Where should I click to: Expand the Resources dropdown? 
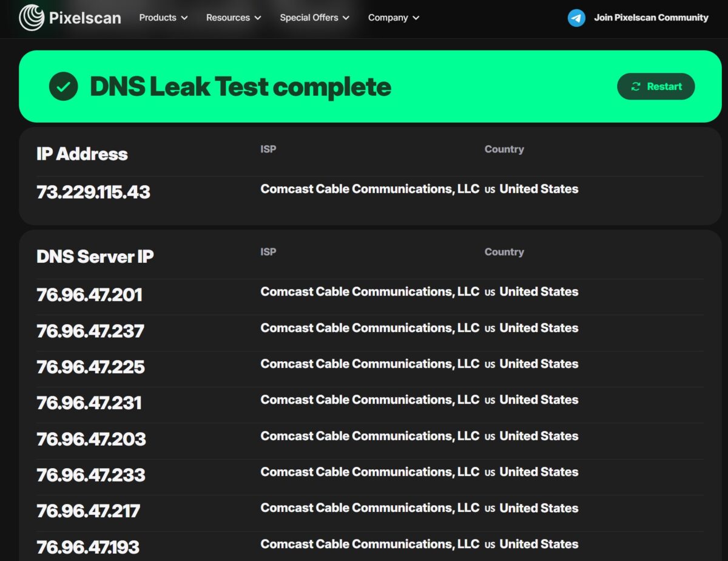coord(234,18)
